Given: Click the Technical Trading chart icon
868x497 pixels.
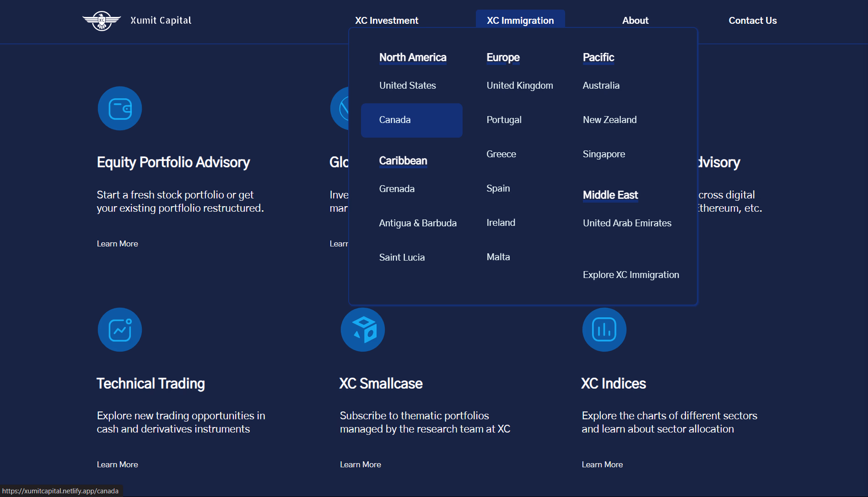Looking at the screenshot, I should point(119,330).
